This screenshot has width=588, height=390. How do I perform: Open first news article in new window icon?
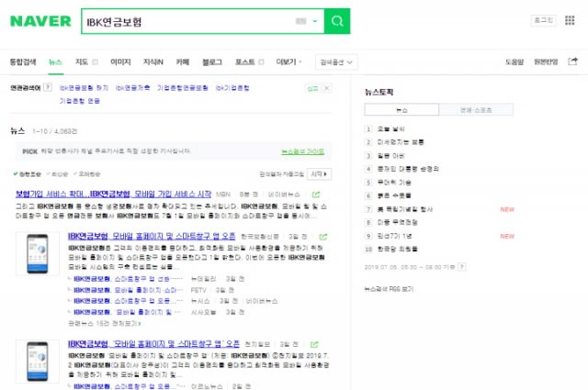[x=316, y=195]
